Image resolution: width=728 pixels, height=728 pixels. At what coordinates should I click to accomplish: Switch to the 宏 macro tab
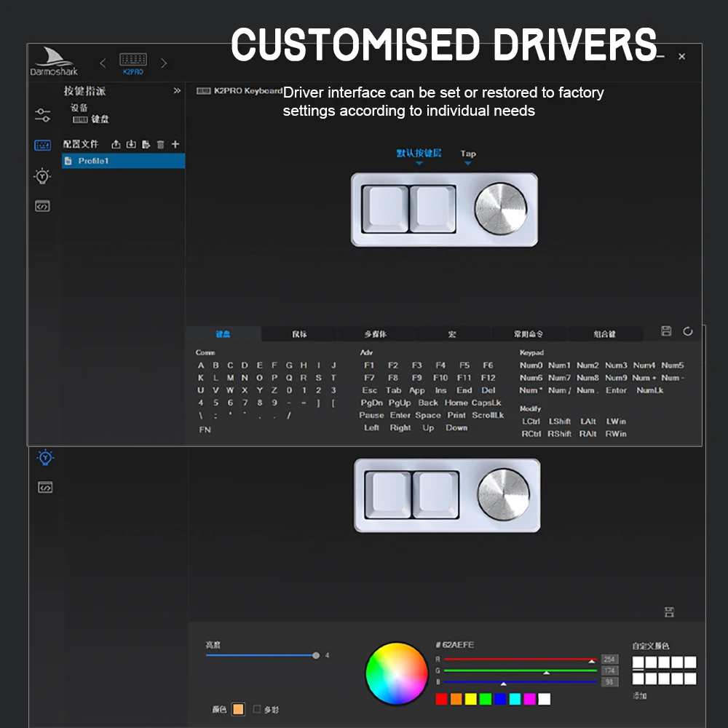coord(452,334)
